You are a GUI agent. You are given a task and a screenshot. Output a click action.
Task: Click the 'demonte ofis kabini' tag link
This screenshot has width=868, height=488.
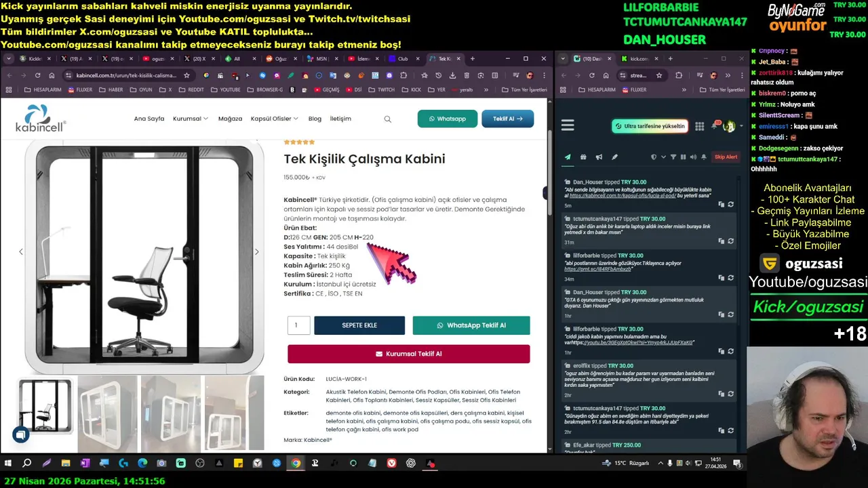click(x=353, y=413)
